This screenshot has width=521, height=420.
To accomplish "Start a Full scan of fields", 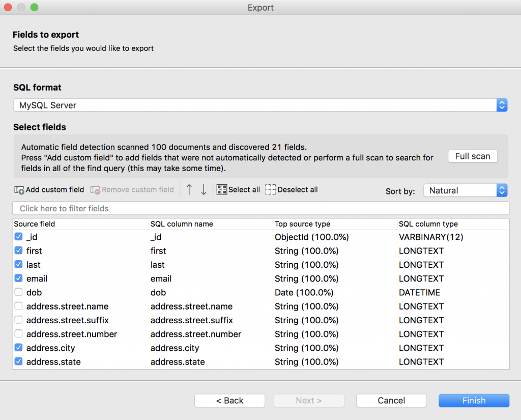I will coord(473,156).
